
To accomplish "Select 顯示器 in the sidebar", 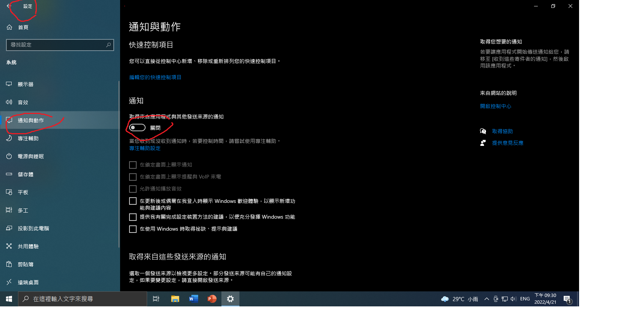I will point(26,84).
